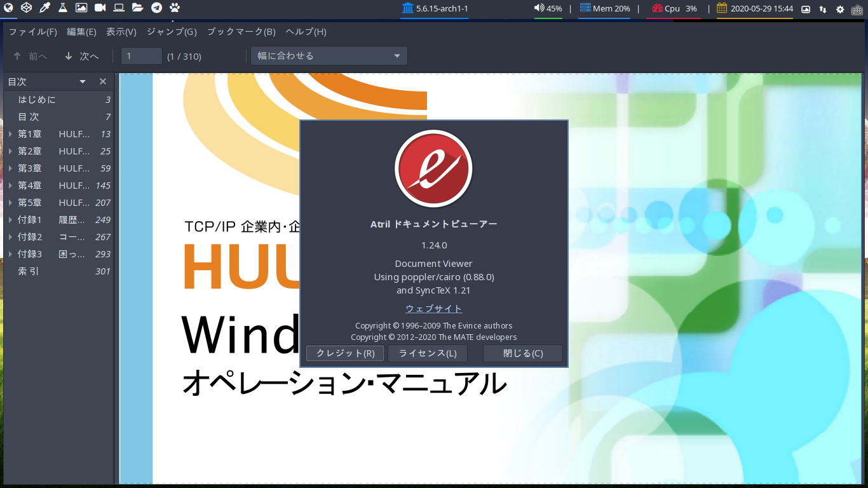
Task: Open the file manager folder icon
Action: pos(137,8)
